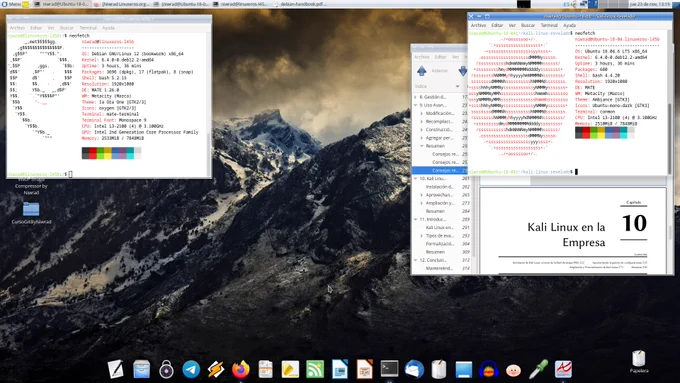Image resolution: width=680 pixels, height=383 pixels.
Task: Launch LibreOffice Impress from dock
Action: 365,370
